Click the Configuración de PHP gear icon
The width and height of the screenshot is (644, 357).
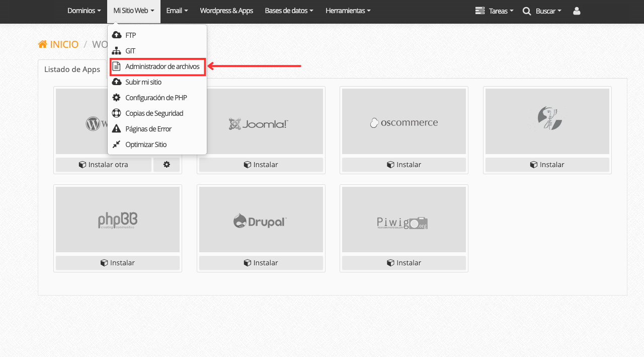tap(116, 98)
